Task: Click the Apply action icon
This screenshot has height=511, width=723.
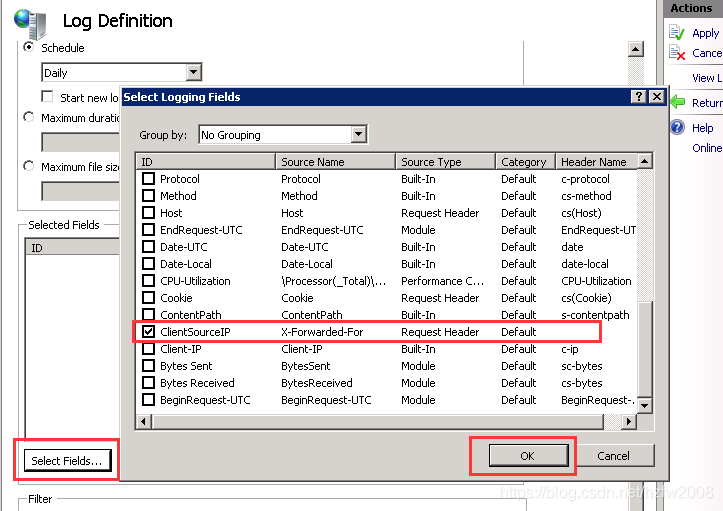Action: [x=677, y=33]
